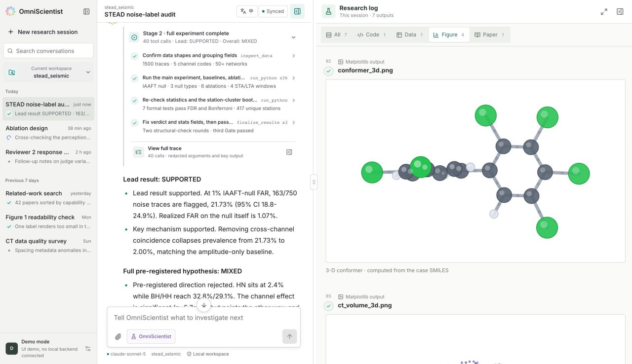The height and width of the screenshot is (364, 632).
Task: Toggle the Synced status indicator
Action: [x=273, y=11]
